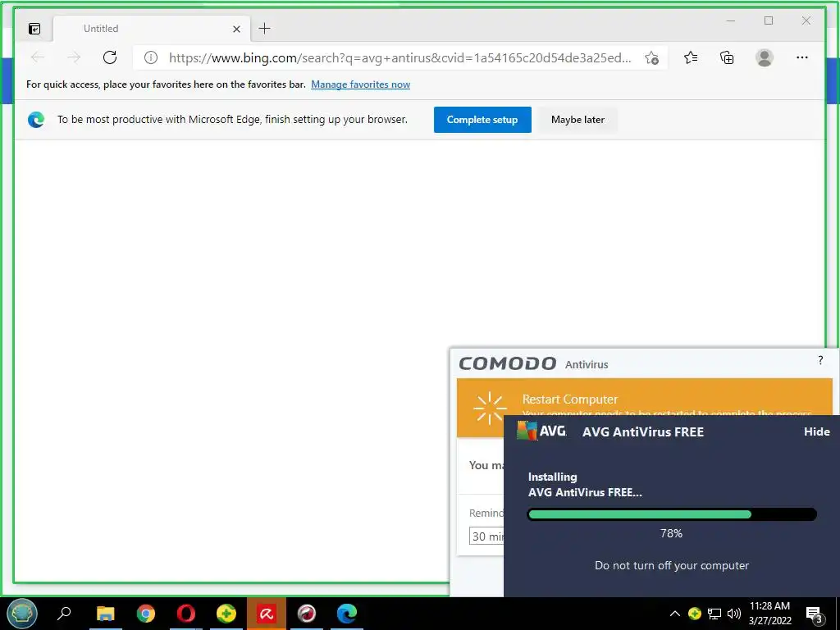Click the 78% installation progress text
This screenshot has height=630, width=840.
(671, 533)
